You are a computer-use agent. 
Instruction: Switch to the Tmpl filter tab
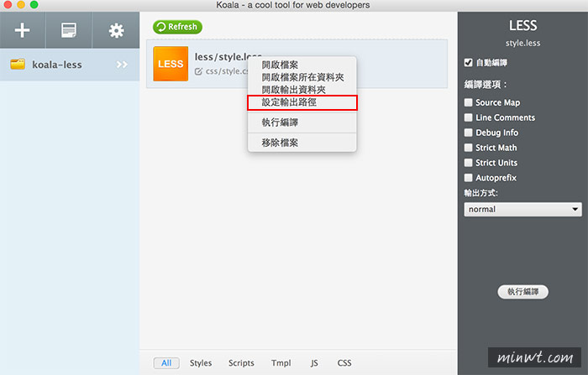281,362
